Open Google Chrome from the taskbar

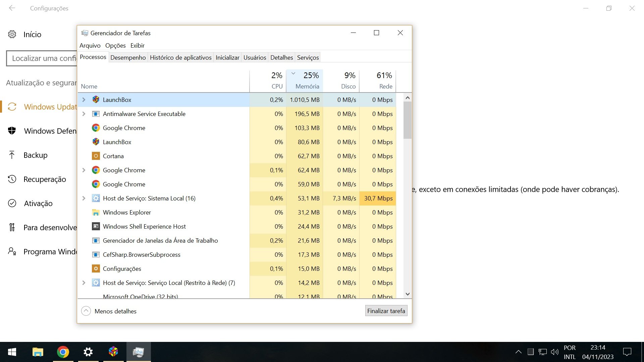[63, 352]
